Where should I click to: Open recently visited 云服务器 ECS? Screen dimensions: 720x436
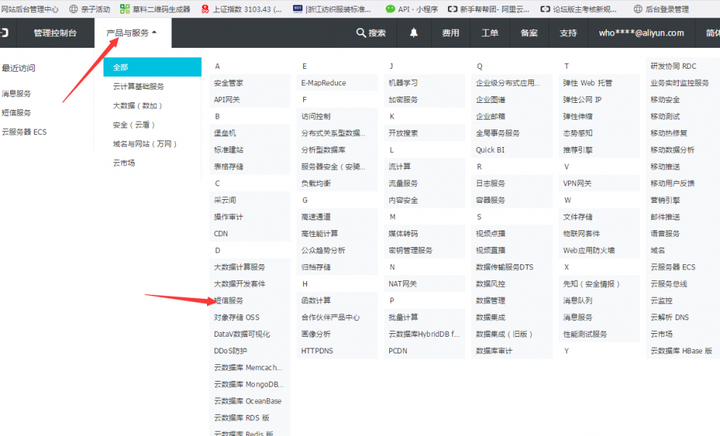point(24,132)
